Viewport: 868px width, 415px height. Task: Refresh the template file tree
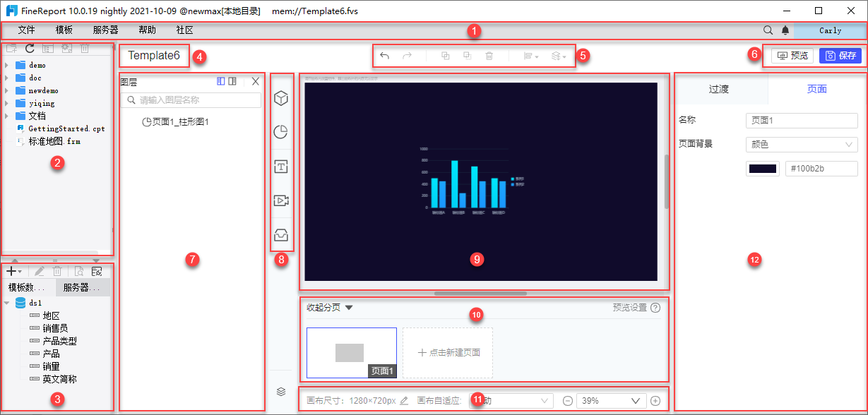pos(30,48)
